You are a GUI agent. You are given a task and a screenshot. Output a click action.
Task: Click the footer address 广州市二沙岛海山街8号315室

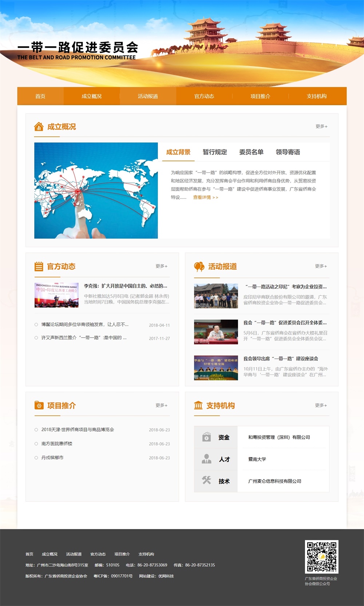(x=63, y=565)
